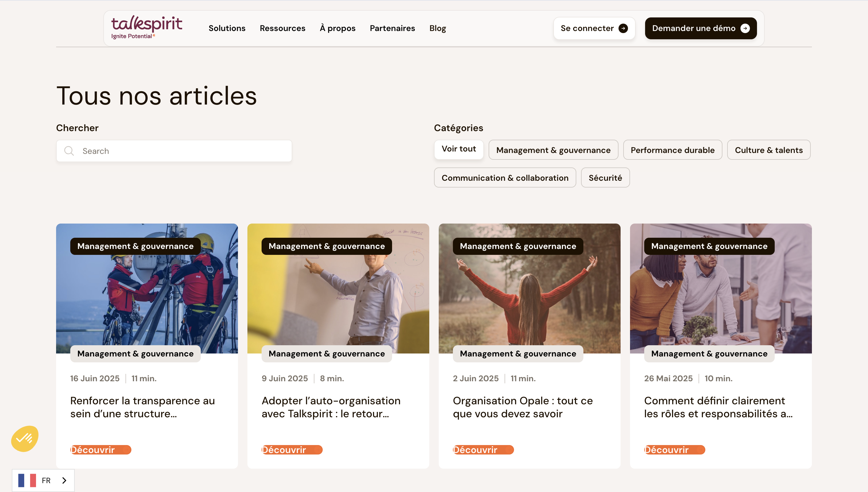Click dark Management tag on 16 Juin card

tap(136, 246)
